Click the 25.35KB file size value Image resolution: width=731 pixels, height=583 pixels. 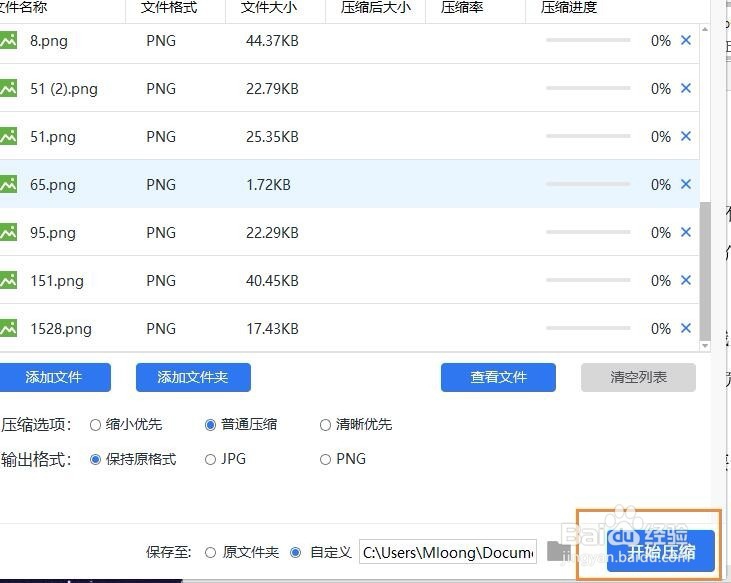[x=272, y=137]
